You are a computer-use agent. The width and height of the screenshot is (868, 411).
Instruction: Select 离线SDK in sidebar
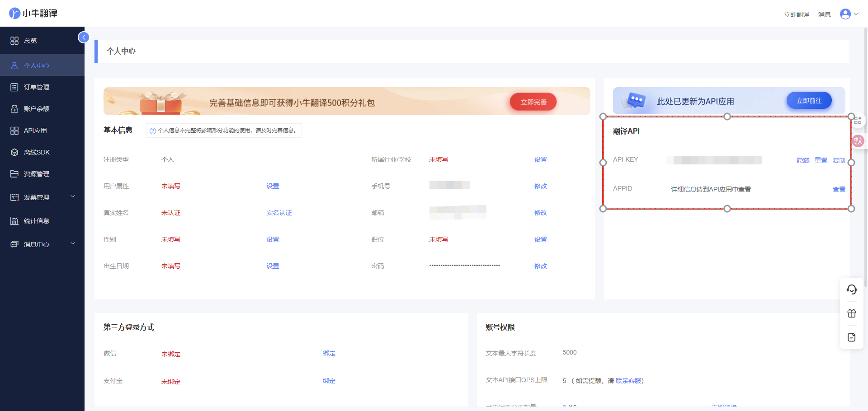click(37, 152)
